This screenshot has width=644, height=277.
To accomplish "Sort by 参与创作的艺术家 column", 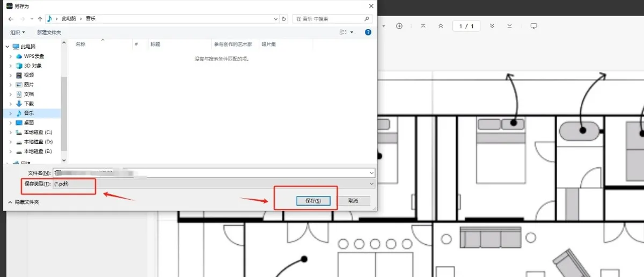I will click(x=233, y=44).
